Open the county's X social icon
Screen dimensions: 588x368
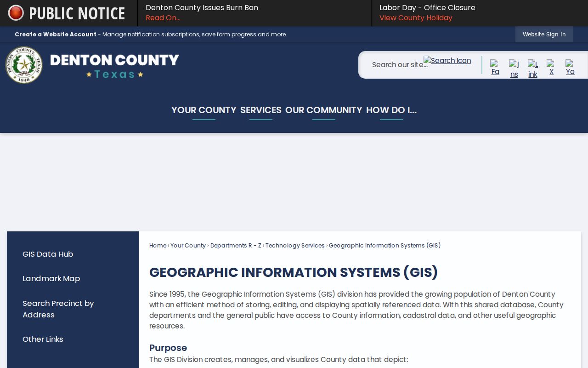pos(551,67)
